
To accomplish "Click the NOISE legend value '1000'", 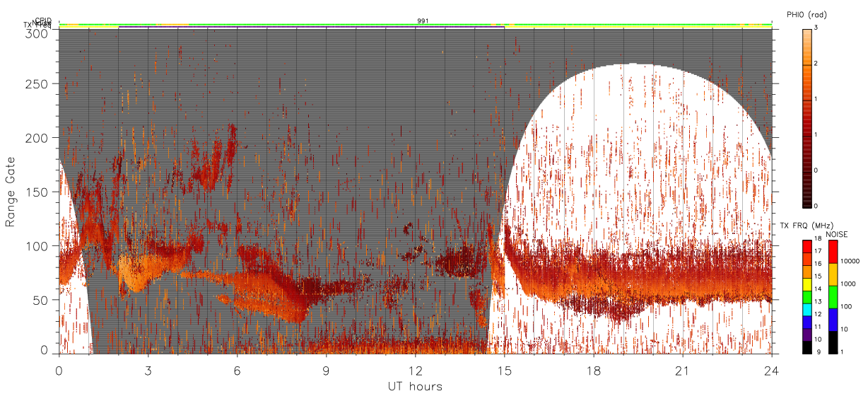I will point(848,284).
